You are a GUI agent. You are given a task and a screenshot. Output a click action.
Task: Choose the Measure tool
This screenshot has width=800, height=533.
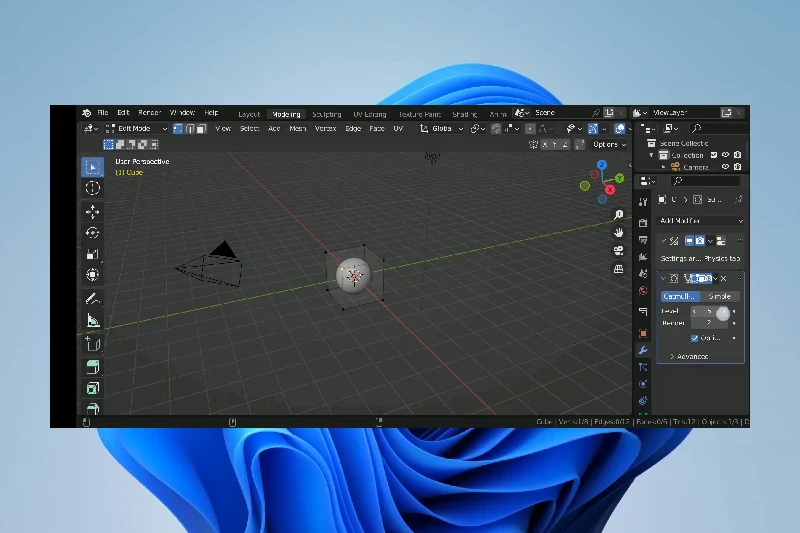point(92,320)
